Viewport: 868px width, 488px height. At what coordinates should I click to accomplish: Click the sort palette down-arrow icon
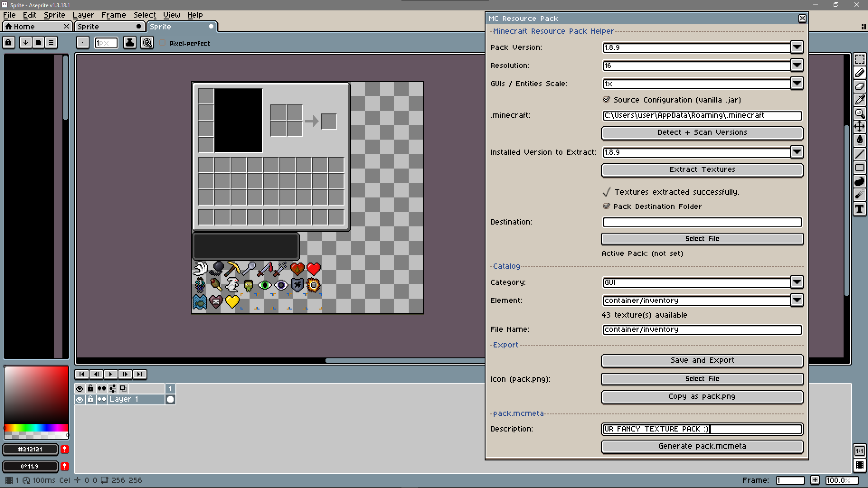tap(26, 42)
